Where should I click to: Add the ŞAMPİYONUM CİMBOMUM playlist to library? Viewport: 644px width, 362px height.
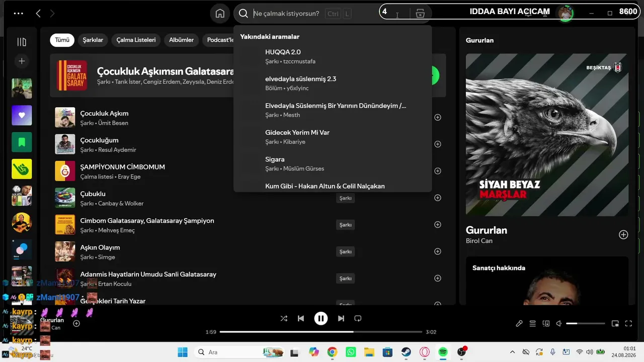438,171
